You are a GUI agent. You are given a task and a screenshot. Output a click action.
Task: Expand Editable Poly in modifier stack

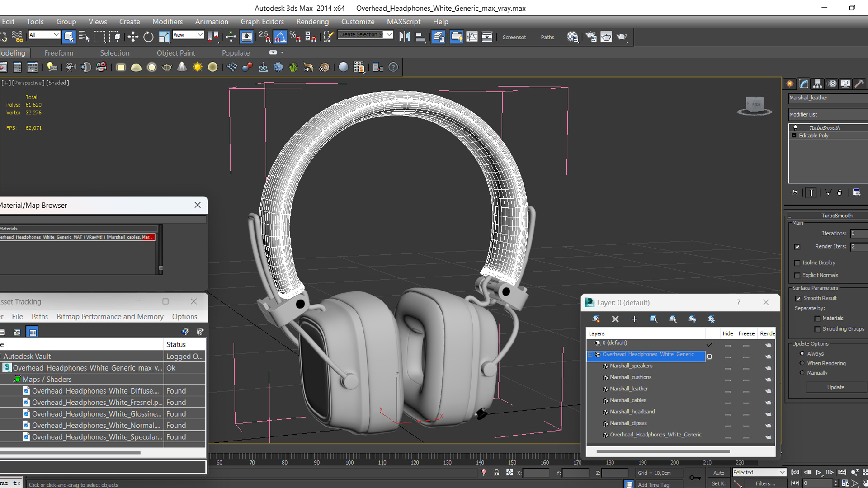[x=794, y=136]
